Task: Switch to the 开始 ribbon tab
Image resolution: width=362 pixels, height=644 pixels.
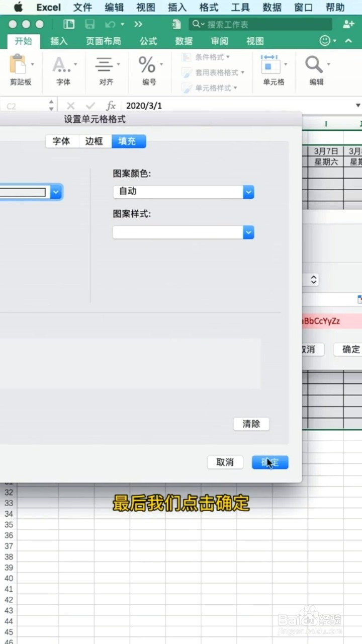Action: click(23, 41)
